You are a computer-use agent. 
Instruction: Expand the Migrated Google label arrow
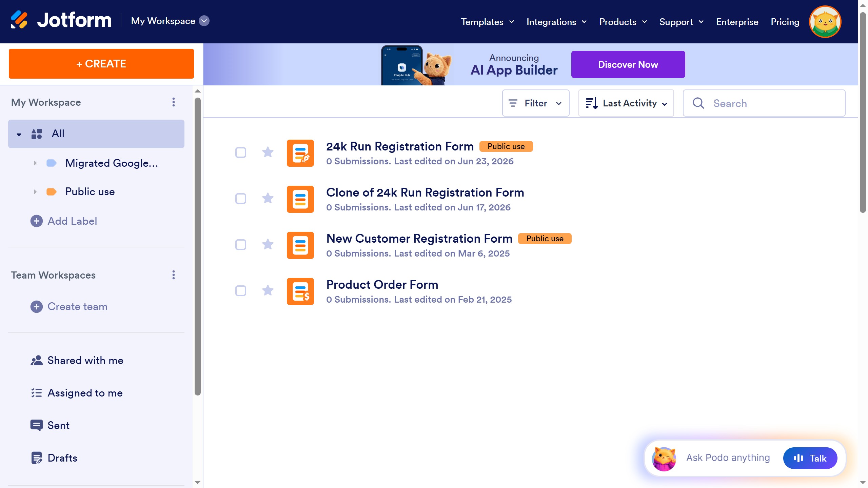(35, 163)
